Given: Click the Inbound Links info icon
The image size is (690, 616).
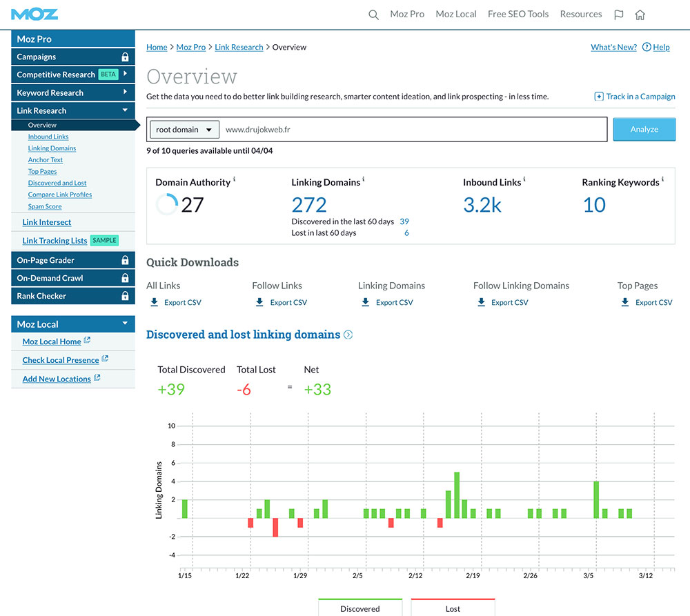Looking at the screenshot, I should click(x=524, y=179).
